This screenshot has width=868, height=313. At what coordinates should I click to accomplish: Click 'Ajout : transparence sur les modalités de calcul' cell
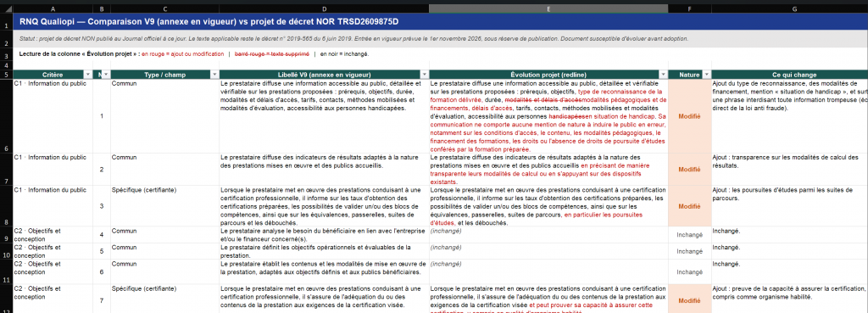point(790,170)
